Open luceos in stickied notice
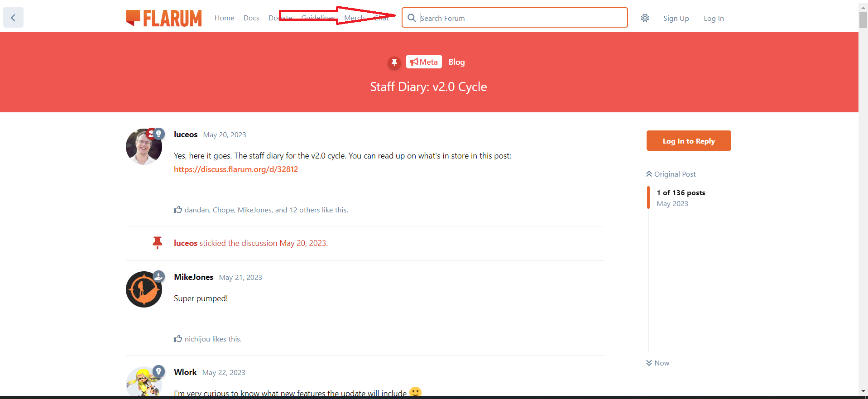This screenshot has width=868, height=399. 186,243
